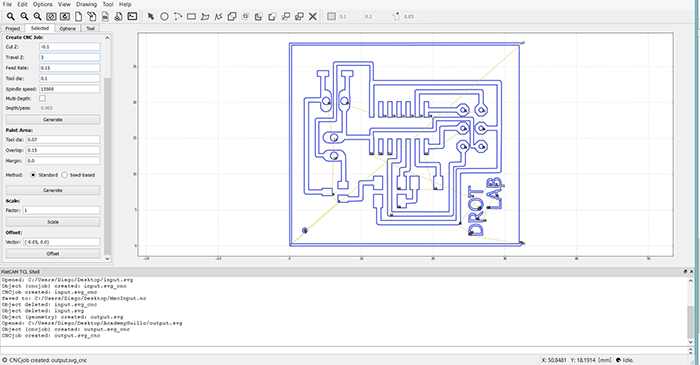Click the Scale button
This screenshot has width=700, height=365.
53,222
